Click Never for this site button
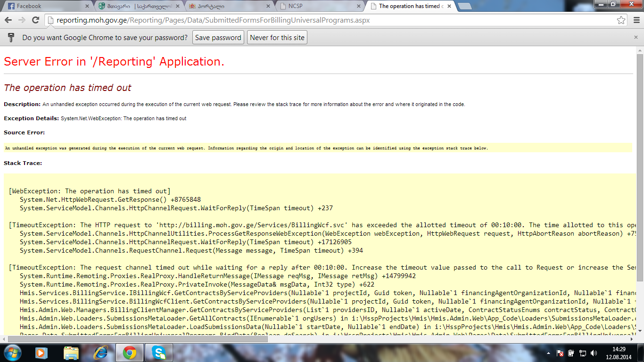Screen dimensions: 644x362 point(277,38)
